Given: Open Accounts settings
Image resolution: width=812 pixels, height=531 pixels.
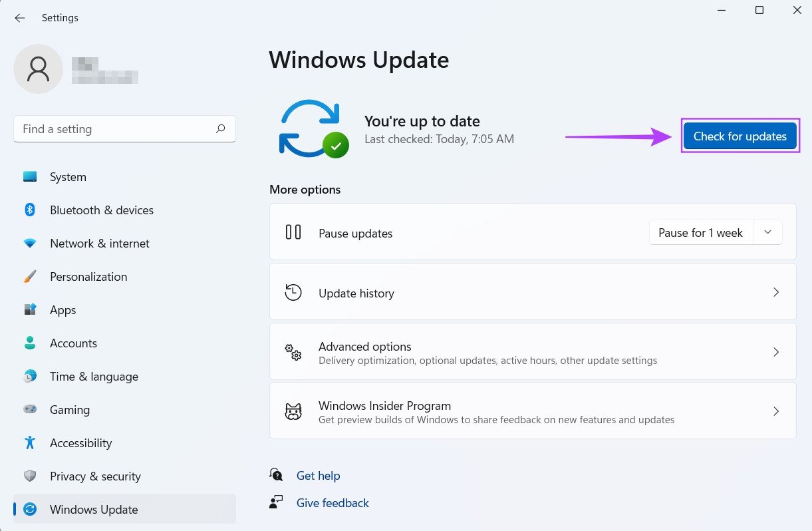Looking at the screenshot, I should [x=124, y=343].
